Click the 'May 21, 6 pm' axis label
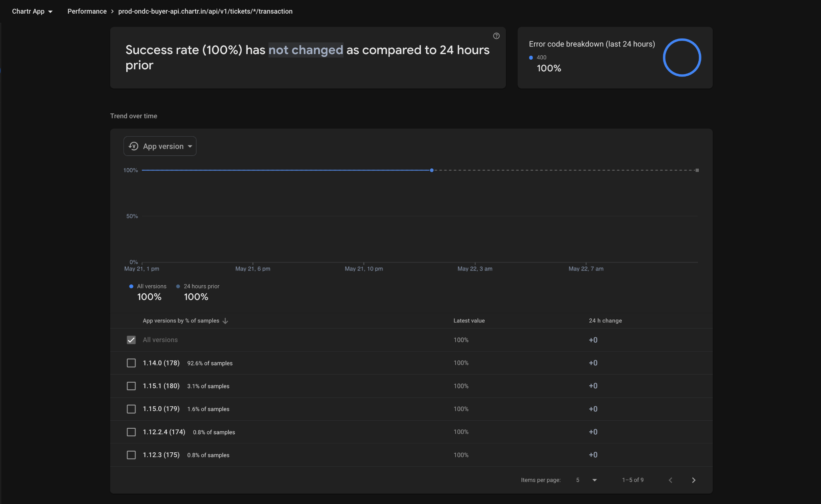The width and height of the screenshot is (821, 504). [253, 269]
